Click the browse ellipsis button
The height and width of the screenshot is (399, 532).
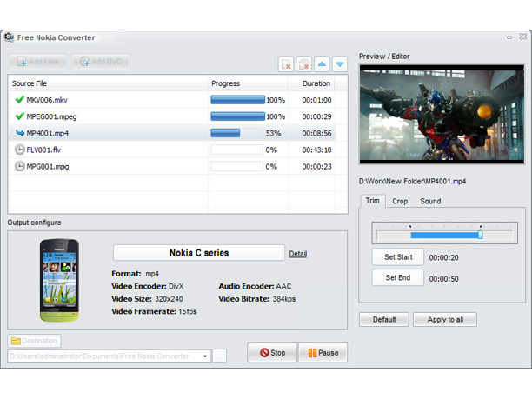[x=220, y=356]
